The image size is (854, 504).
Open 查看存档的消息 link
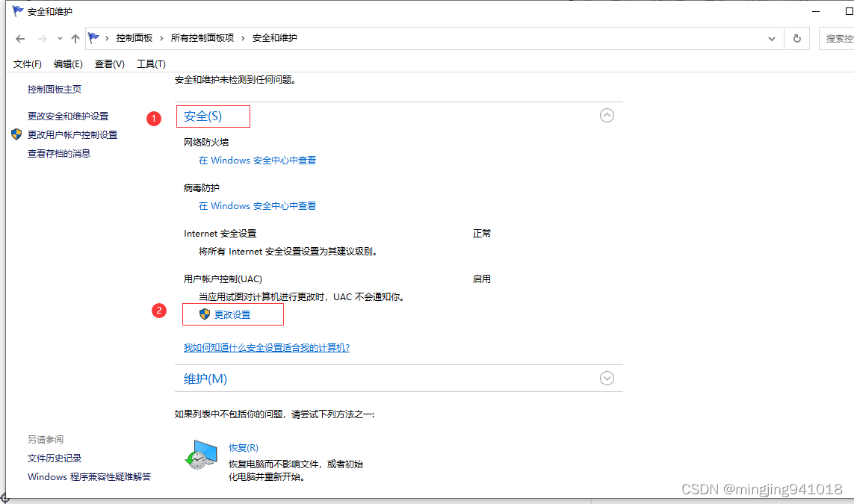(x=59, y=154)
